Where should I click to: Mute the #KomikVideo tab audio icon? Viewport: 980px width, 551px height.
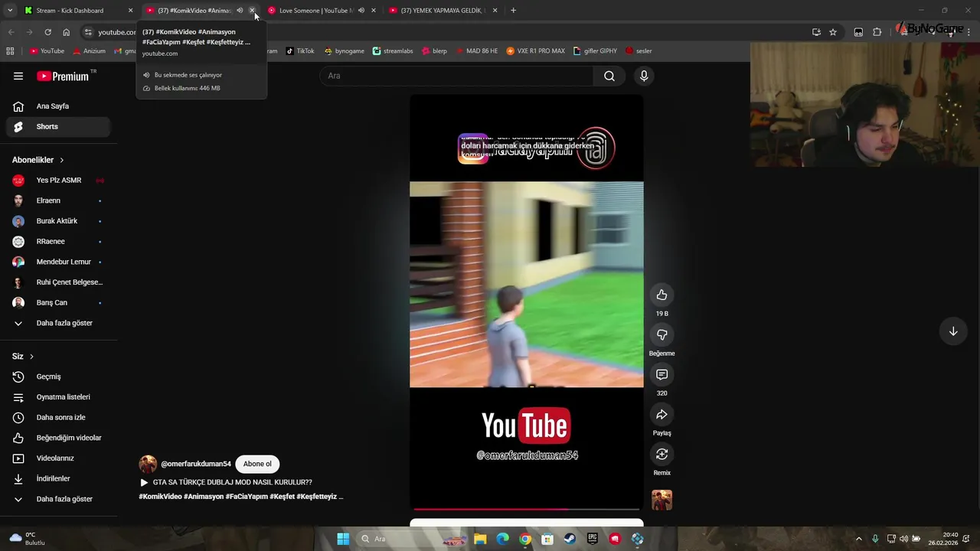click(x=240, y=11)
